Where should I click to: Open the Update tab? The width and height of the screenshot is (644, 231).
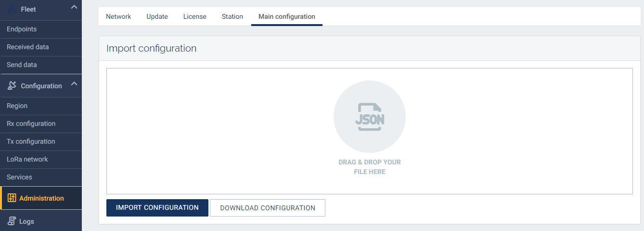(157, 16)
